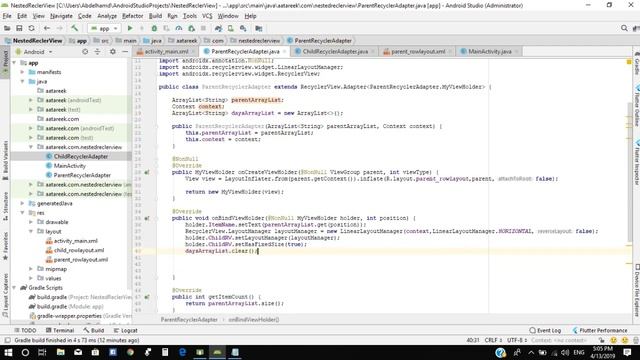Image resolution: width=640 pixels, height=360 pixels.
Task: Open Flutter Performance tool window
Action: tap(599, 330)
